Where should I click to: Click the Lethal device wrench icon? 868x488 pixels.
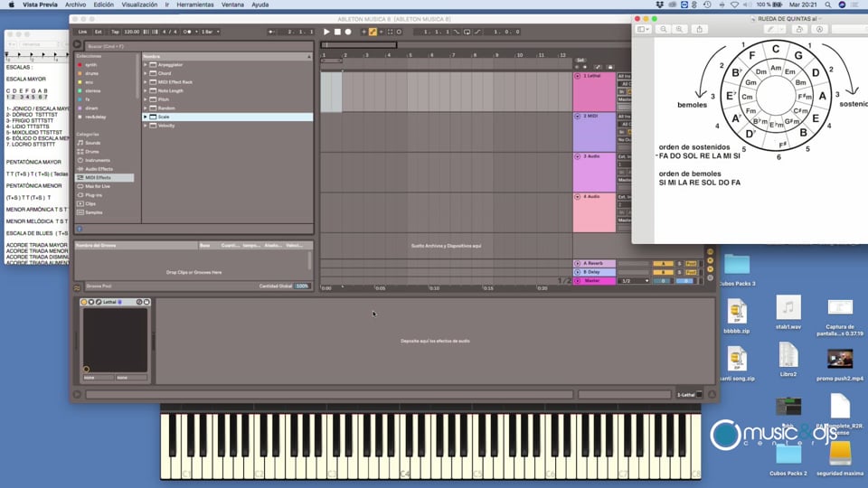tap(99, 302)
